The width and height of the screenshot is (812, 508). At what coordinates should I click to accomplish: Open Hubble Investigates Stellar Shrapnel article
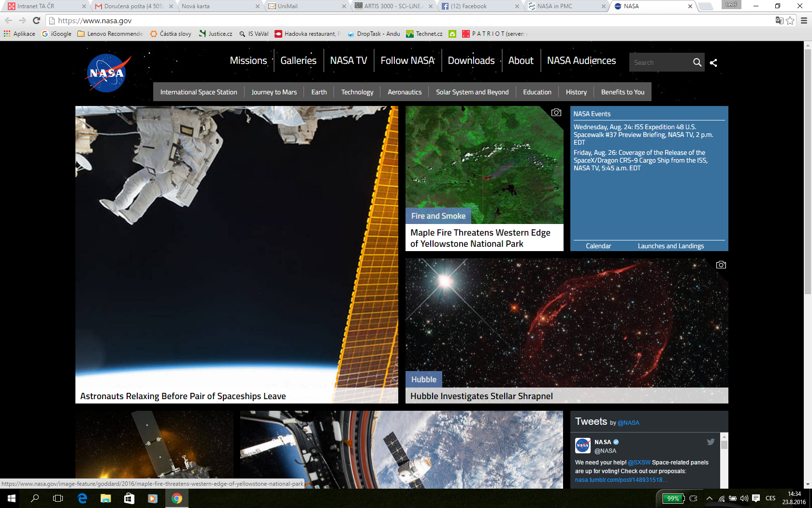point(481,396)
